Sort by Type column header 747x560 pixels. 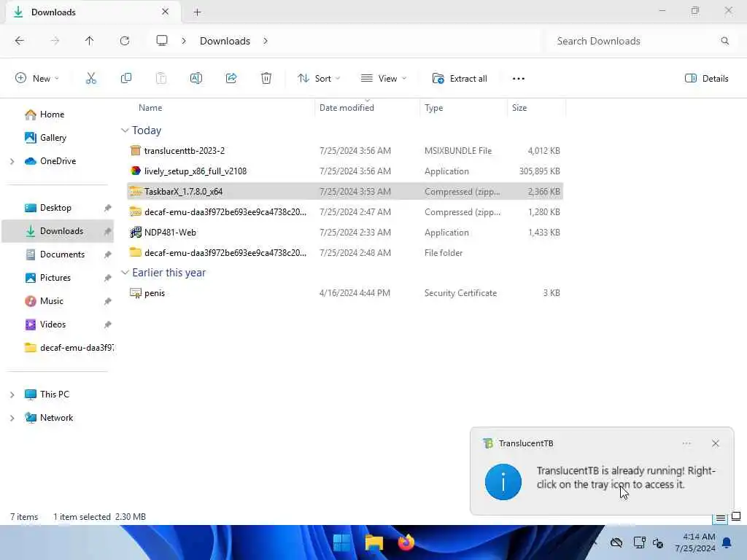(433, 108)
